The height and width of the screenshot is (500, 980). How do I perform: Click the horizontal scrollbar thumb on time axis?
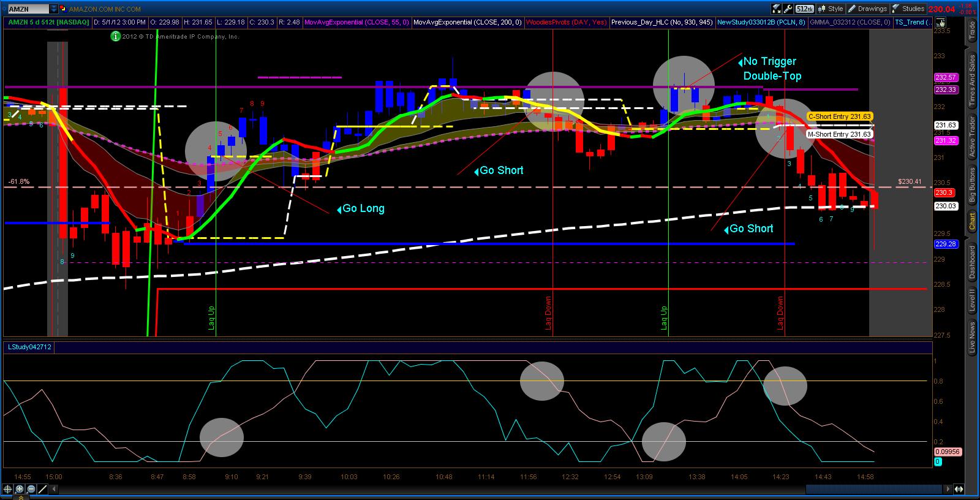coord(874,489)
